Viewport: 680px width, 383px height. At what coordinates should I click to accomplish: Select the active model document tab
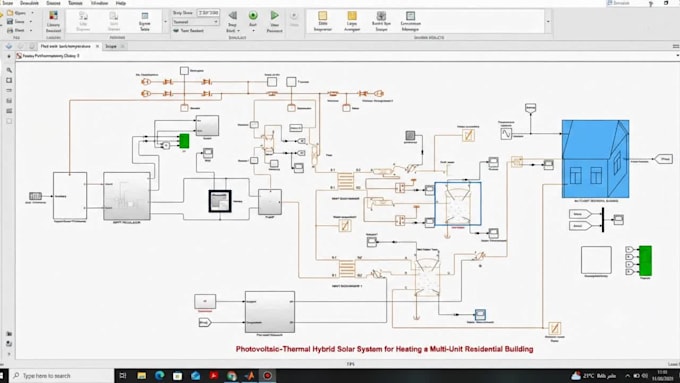(x=65, y=46)
